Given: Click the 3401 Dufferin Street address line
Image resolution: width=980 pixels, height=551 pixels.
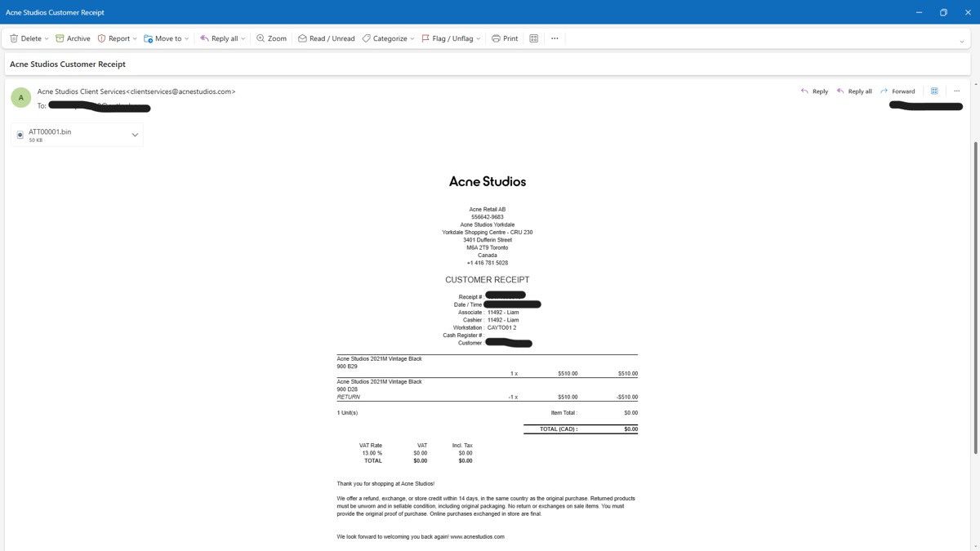Looking at the screenshot, I should (x=488, y=240).
